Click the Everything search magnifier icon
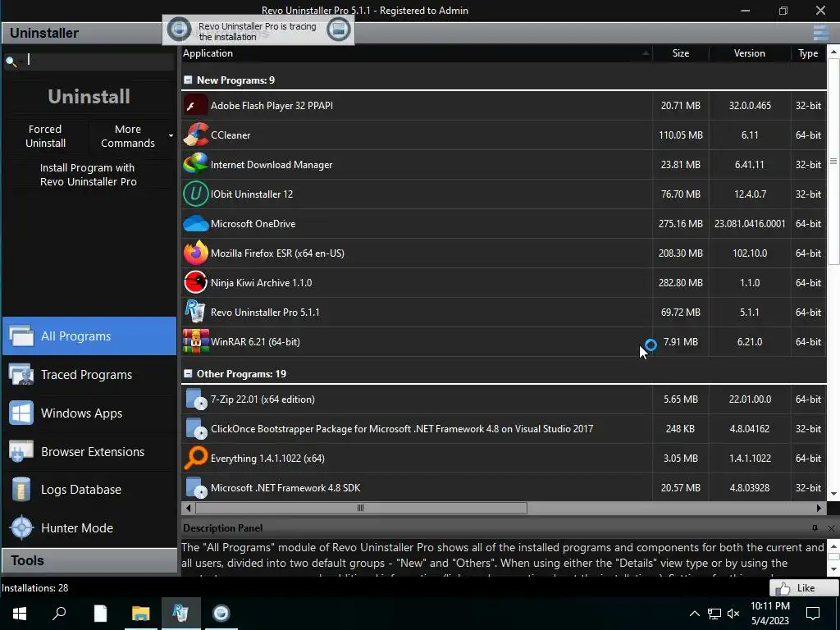Screen dimensions: 840x630 click(x=195, y=458)
